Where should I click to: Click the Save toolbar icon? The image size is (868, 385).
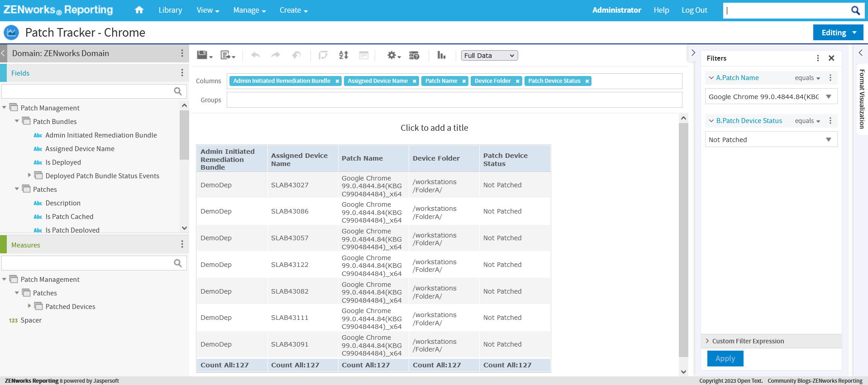(202, 55)
